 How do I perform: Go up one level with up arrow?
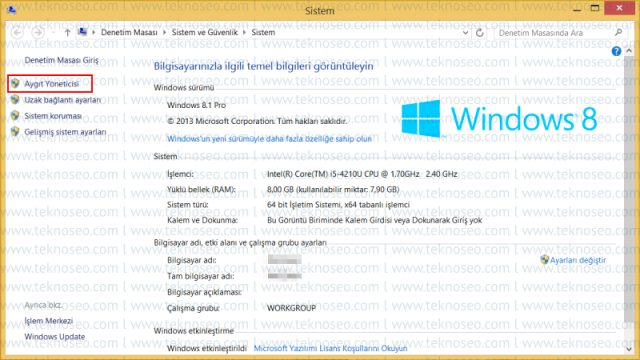[x=67, y=32]
